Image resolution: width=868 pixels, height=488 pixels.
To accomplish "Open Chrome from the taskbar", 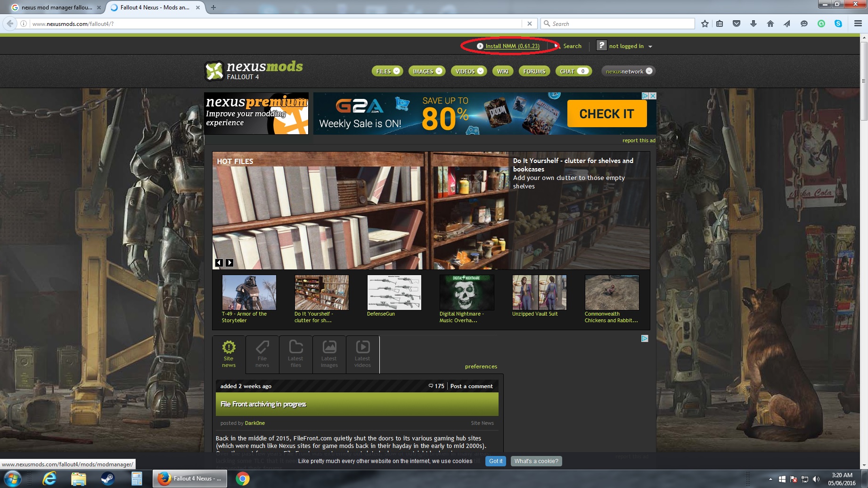I will [x=243, y=479].
